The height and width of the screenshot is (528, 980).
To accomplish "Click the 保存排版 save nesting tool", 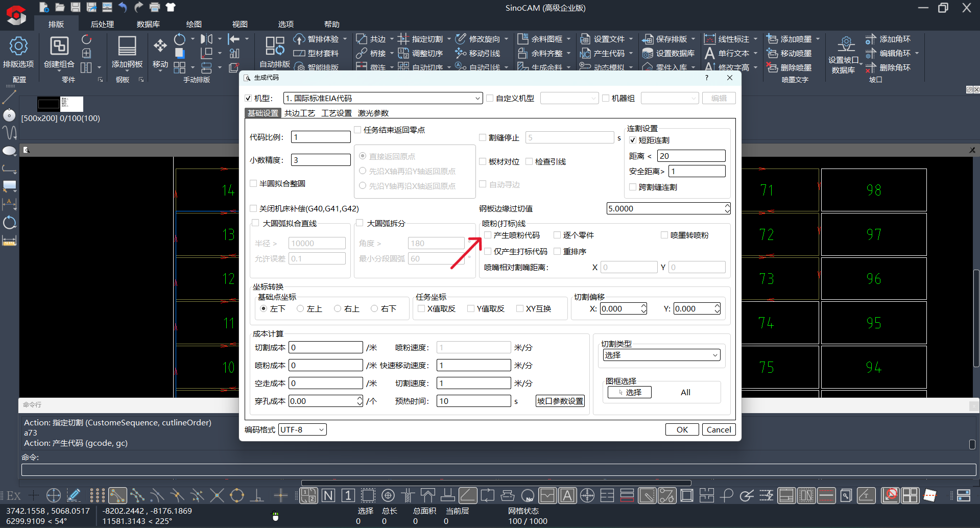I will pos(665,39).
